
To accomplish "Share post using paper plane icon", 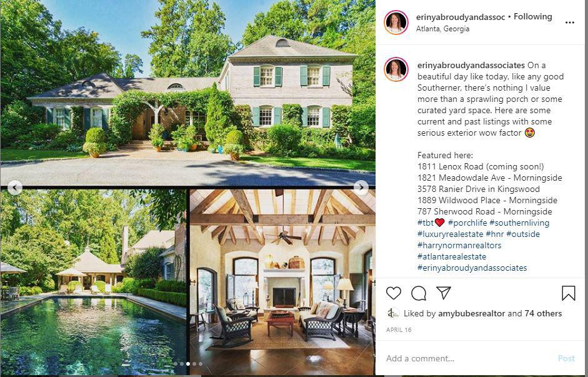I will coord(443,293).
